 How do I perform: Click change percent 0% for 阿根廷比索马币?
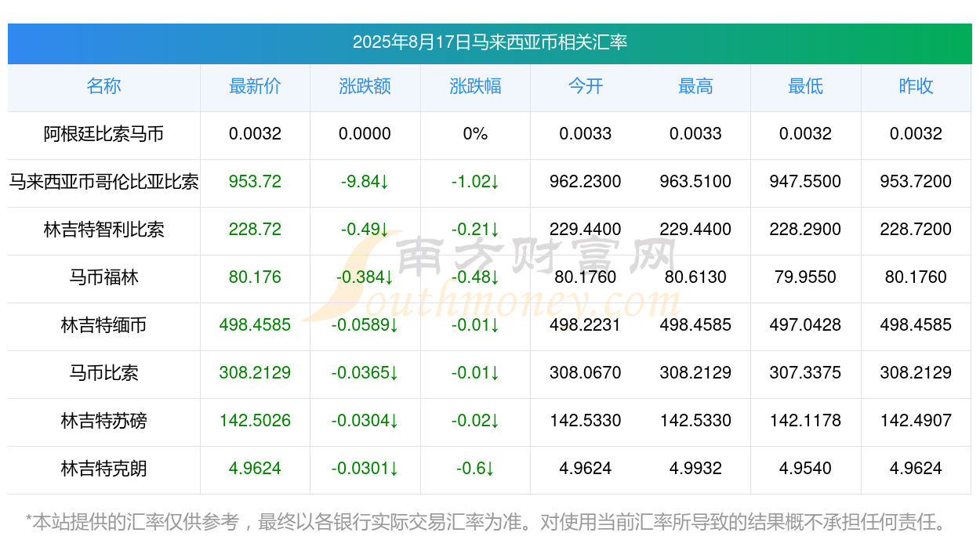pos(475,134)
